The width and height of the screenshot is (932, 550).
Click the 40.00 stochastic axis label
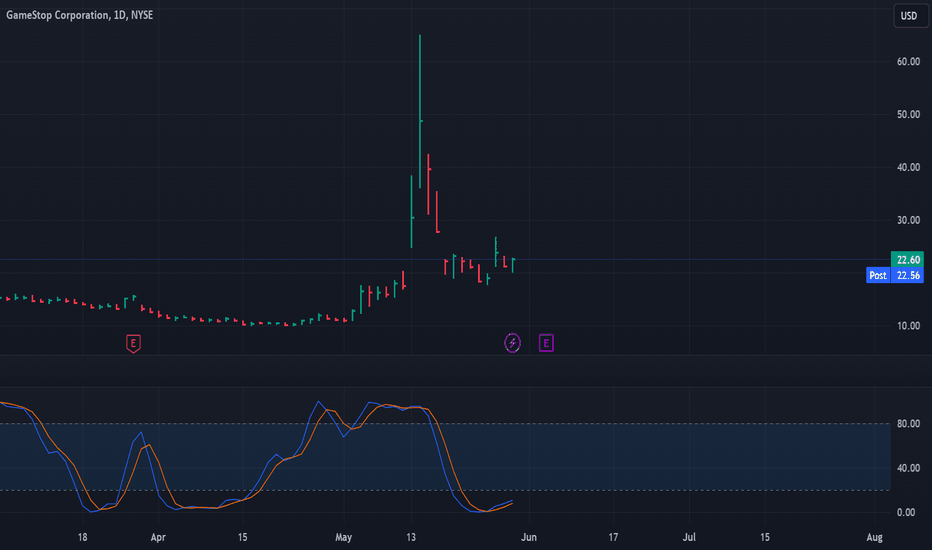point(908,468)
